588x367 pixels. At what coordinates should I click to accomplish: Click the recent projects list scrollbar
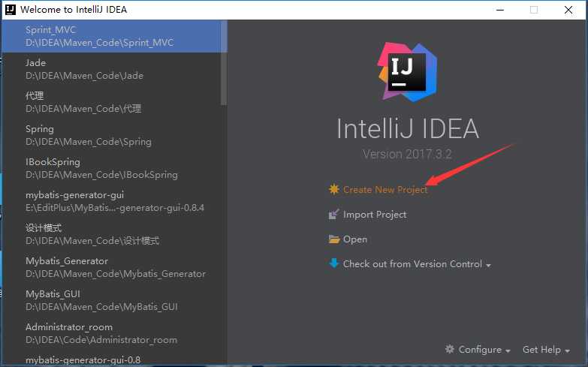[x=224, y=63]
